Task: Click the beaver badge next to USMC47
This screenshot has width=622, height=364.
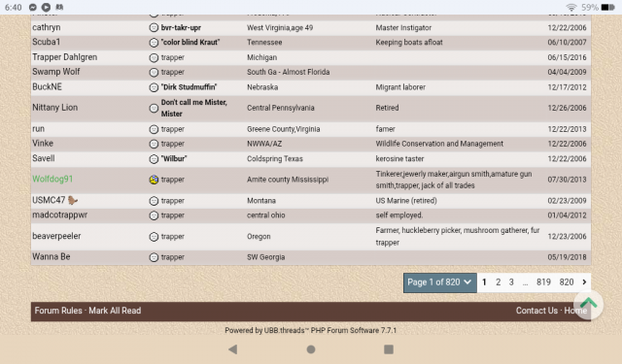Action: tap(73, 200)
